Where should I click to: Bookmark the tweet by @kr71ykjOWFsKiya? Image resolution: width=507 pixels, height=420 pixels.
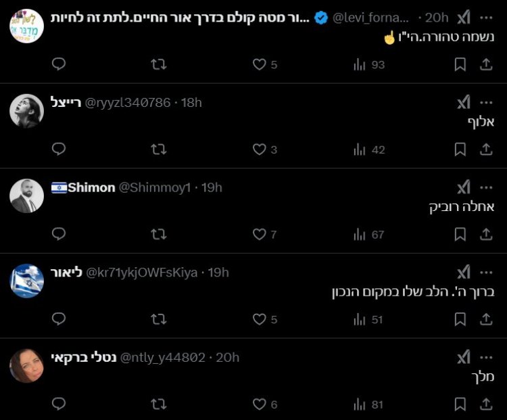pos(460,319)
